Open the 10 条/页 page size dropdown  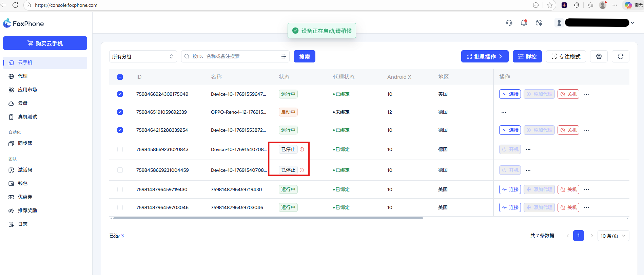pos(613,236)
